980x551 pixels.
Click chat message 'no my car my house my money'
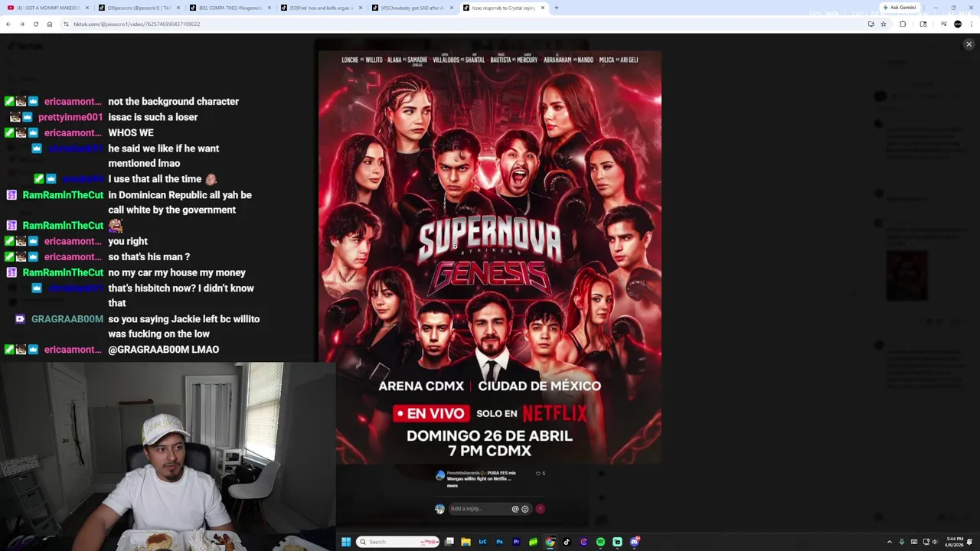[177, 272]
